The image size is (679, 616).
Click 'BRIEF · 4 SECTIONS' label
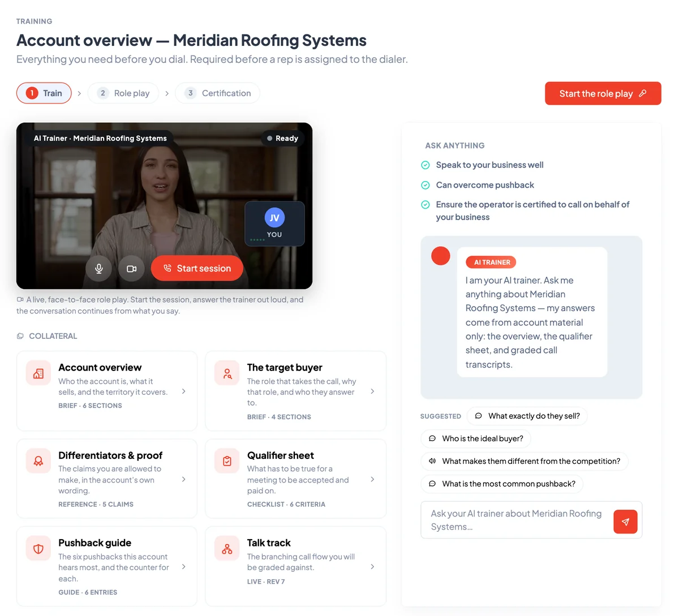click(x=279, y=417)
